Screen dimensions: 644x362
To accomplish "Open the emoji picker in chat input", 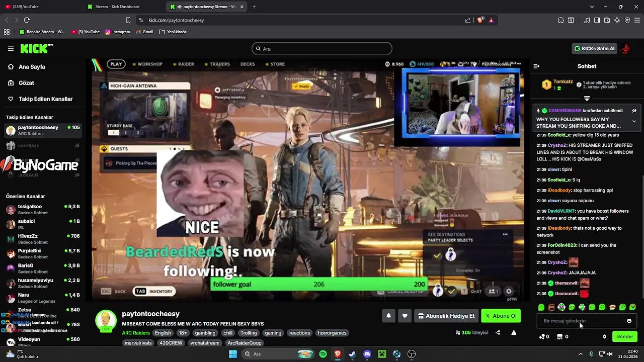I will coord(629,321).
